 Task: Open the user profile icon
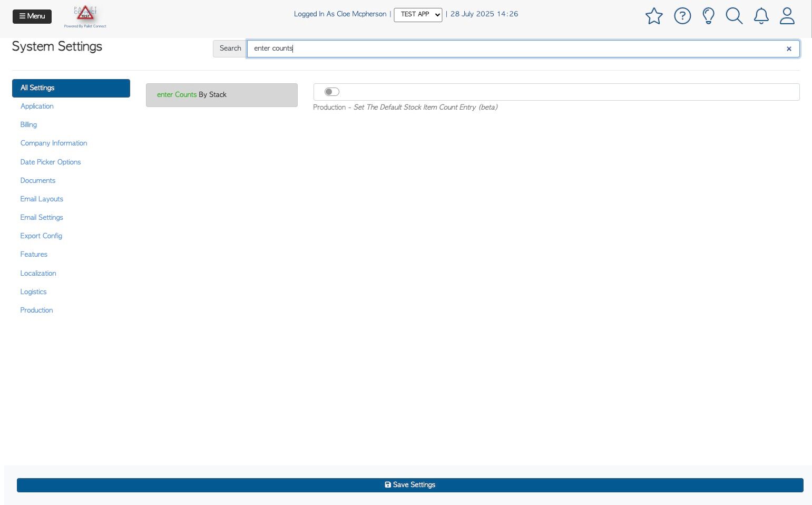click(x=787, y=16)
